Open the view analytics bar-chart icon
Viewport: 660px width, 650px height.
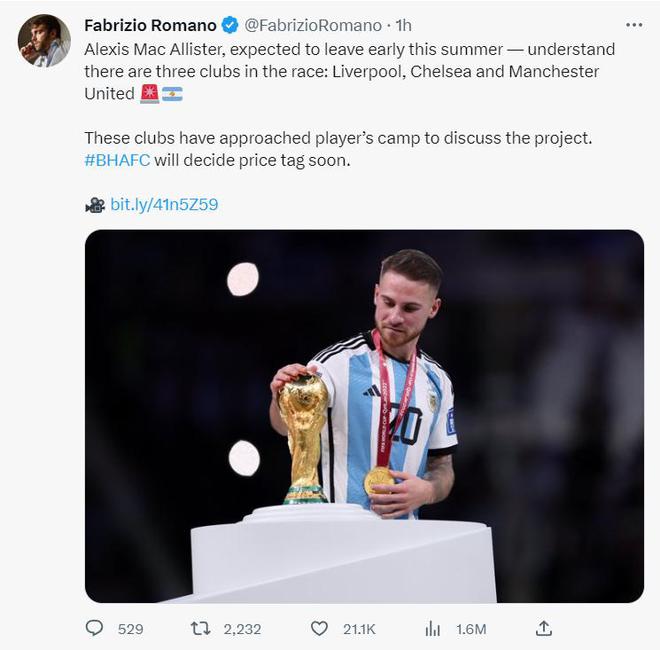click(x=433, y=628)
